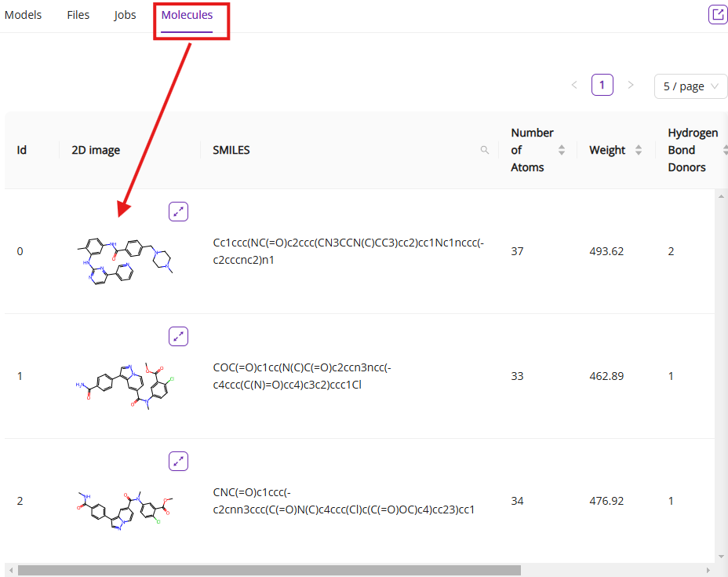728x577 pixels.
Task: Sort by Number of Atoms column
Action: (x=562, y=150)
